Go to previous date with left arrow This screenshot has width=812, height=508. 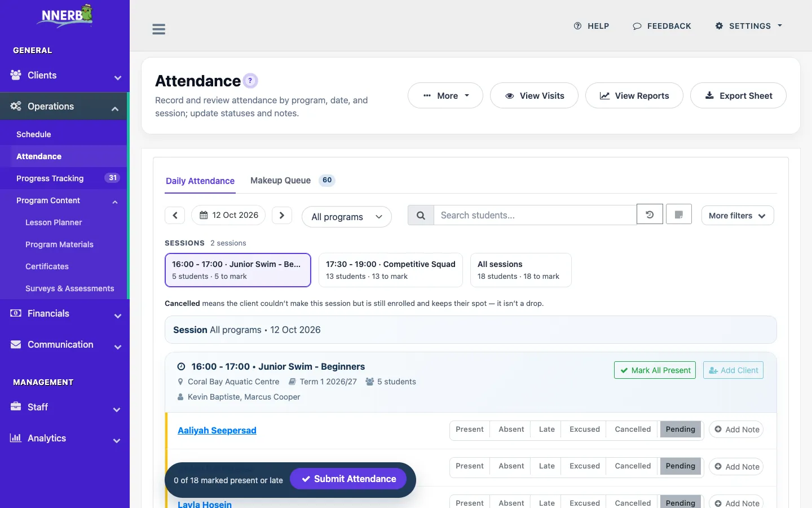tap(175, 216)
